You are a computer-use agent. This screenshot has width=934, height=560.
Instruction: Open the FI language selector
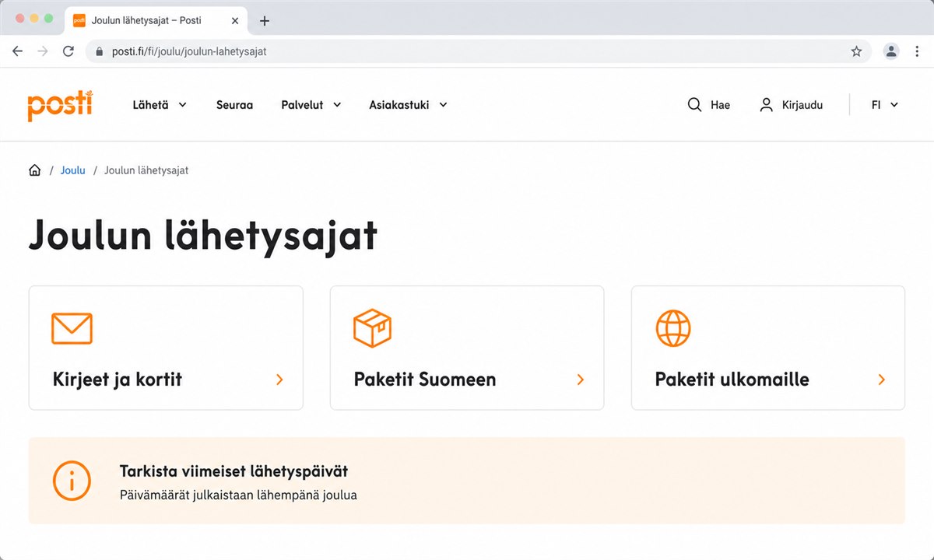tap(885, 104)
